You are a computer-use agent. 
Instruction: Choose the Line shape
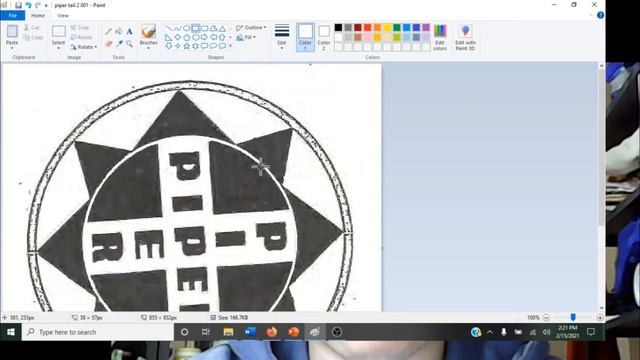tap(169, 29)
